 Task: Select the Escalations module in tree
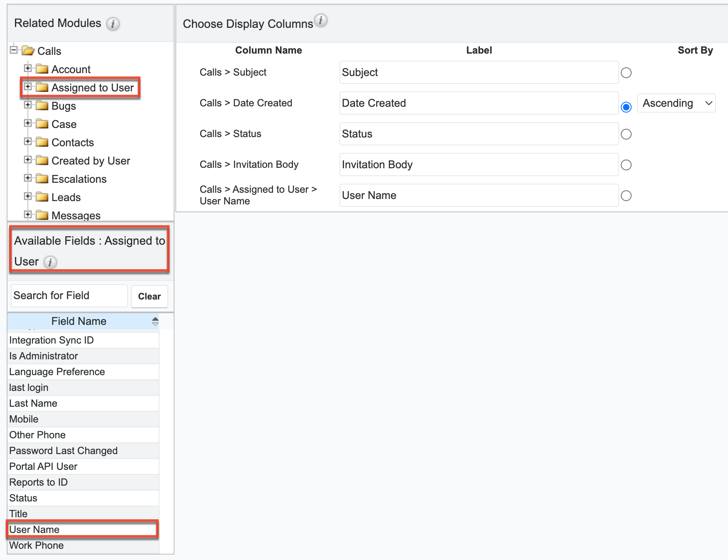pyautogui.click(x=79, y=179)
